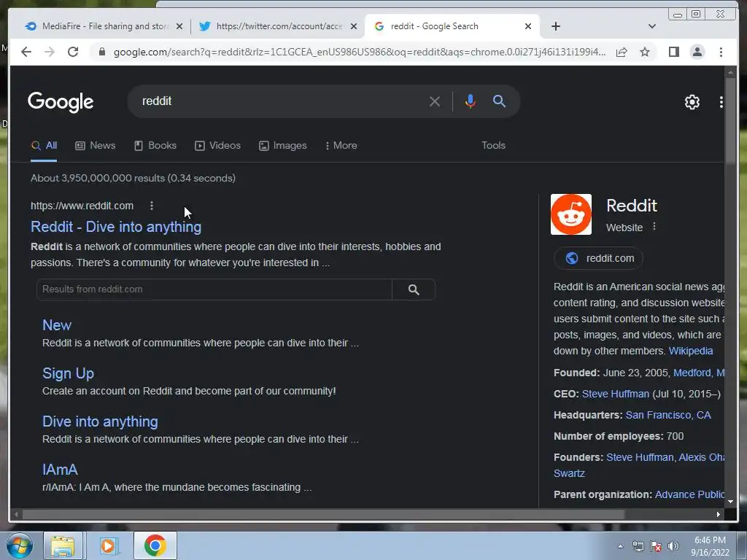
Task: Reload the current page
Action: pyautogui.click(x=73, y=52)
